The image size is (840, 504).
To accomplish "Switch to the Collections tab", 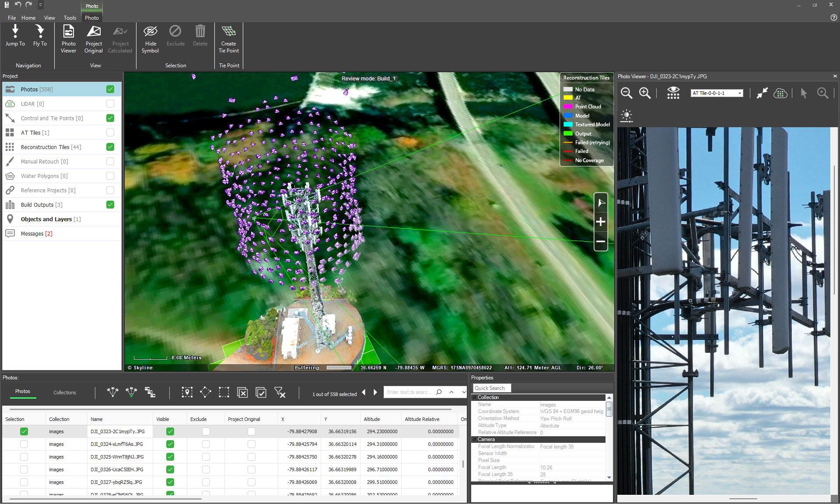I will pyautogui.click(x=65, y=393).
